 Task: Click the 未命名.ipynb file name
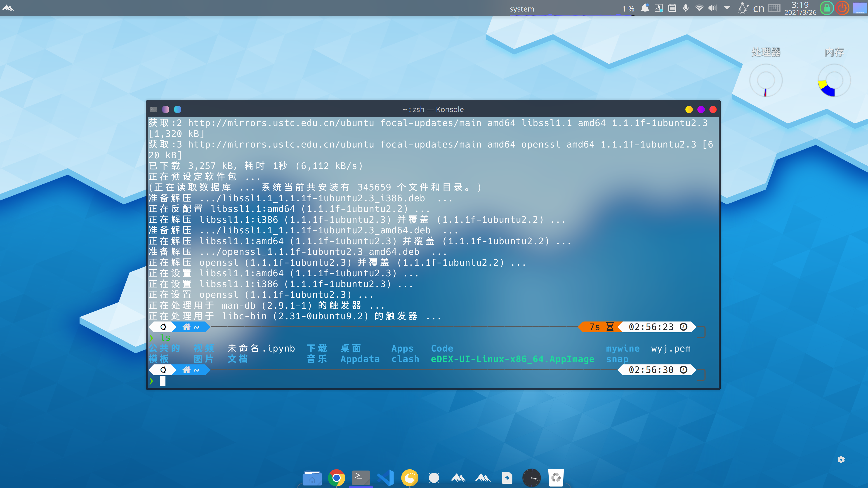(261, 348)
